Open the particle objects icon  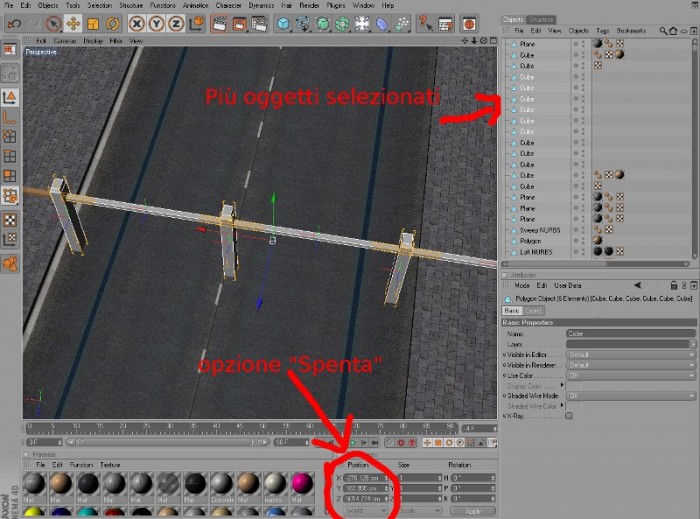tap(402, 24)
